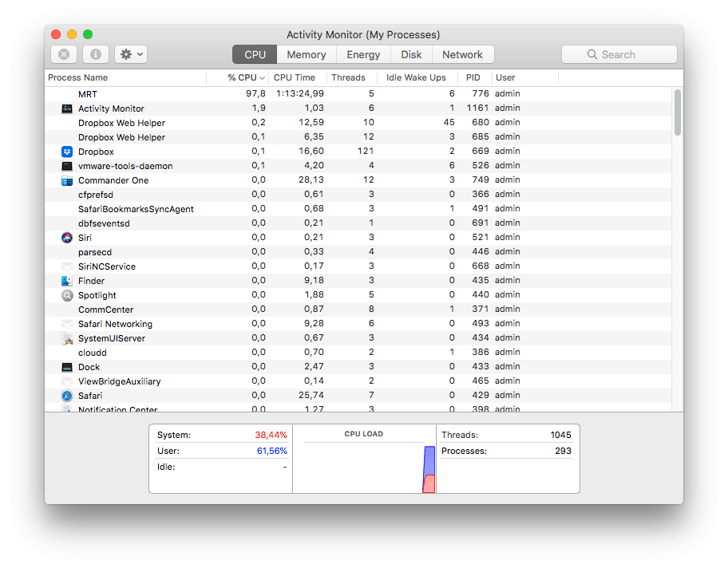728x568 pixels.
Task: Click the Threads 1045 total
Action: coord(561,436)
